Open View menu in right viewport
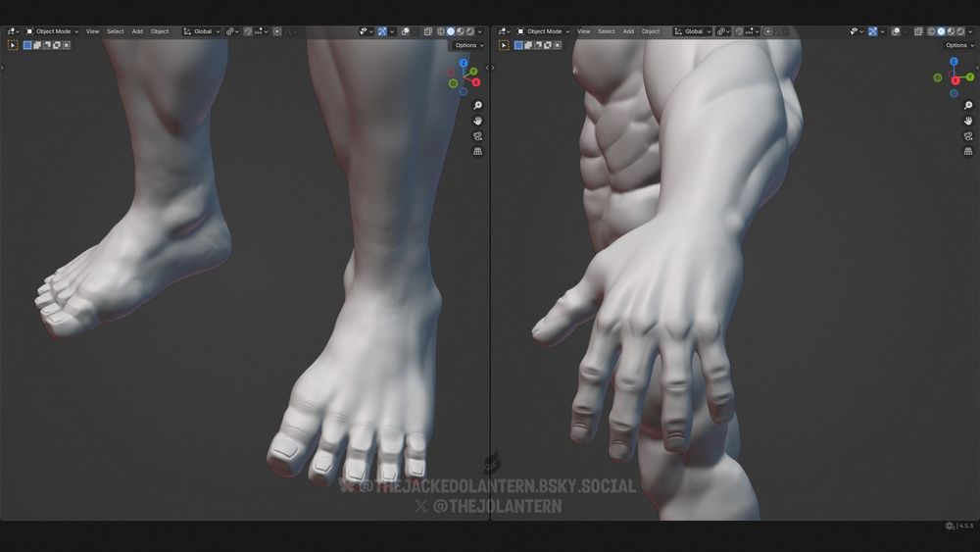 pyautogui.click(x=584, y=31)
